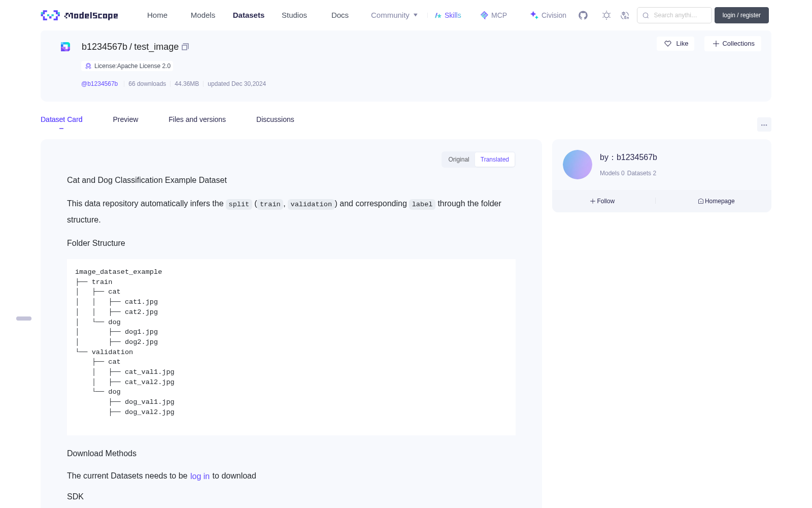Open the ModelScope logo home link
The width and height of the screenshot is (812, 508).
pyautogui.click(x=79, y=15)
